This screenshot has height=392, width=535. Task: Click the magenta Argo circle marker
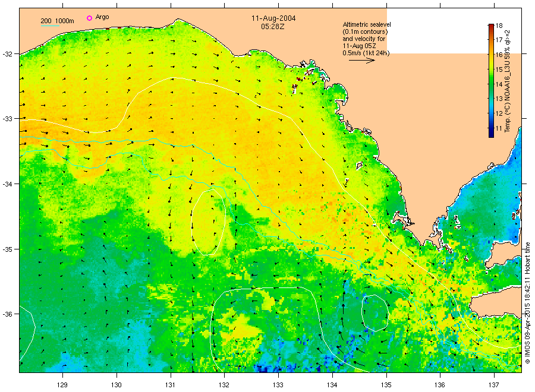point(89,18)
